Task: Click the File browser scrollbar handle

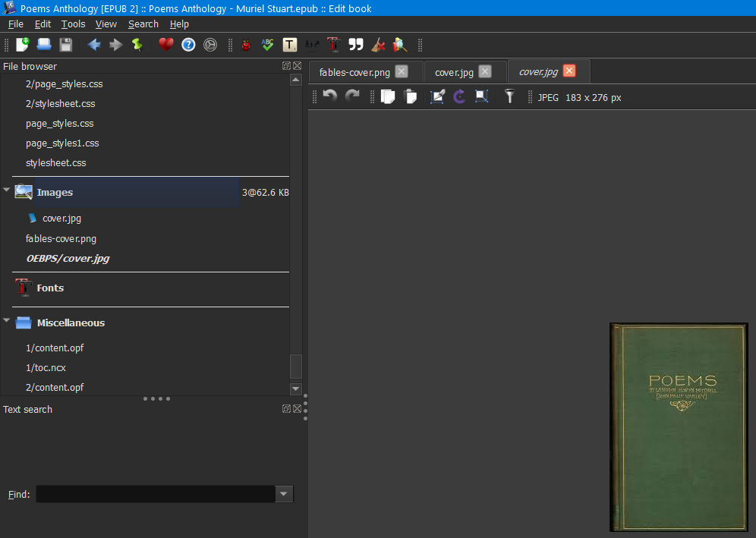Action: click(296, 367)
